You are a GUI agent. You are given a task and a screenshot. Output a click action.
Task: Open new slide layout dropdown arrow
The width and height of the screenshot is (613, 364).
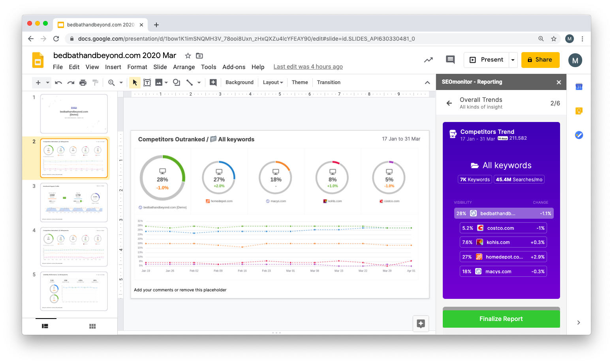click(x=47, y=83)
